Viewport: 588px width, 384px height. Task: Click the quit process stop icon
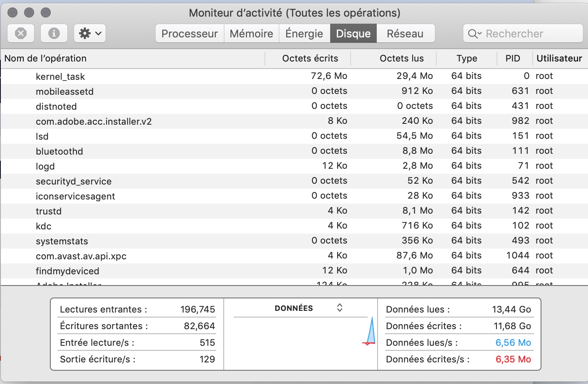(x=21, y=33)
